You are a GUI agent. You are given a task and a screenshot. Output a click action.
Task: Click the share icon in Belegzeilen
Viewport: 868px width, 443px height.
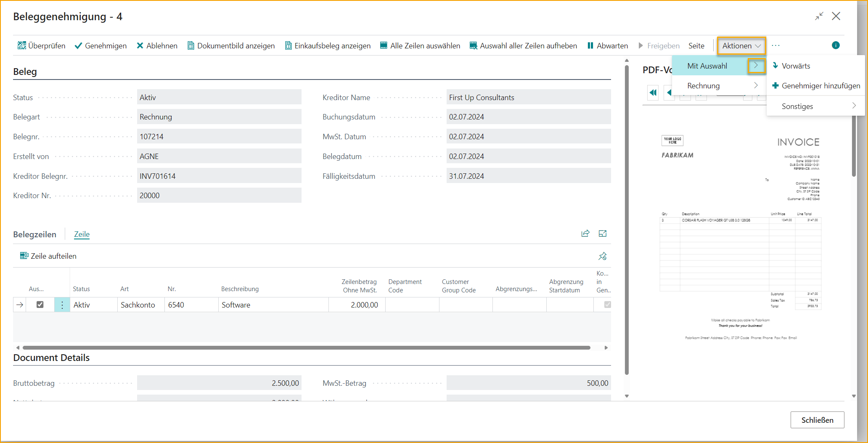(585, 233)
